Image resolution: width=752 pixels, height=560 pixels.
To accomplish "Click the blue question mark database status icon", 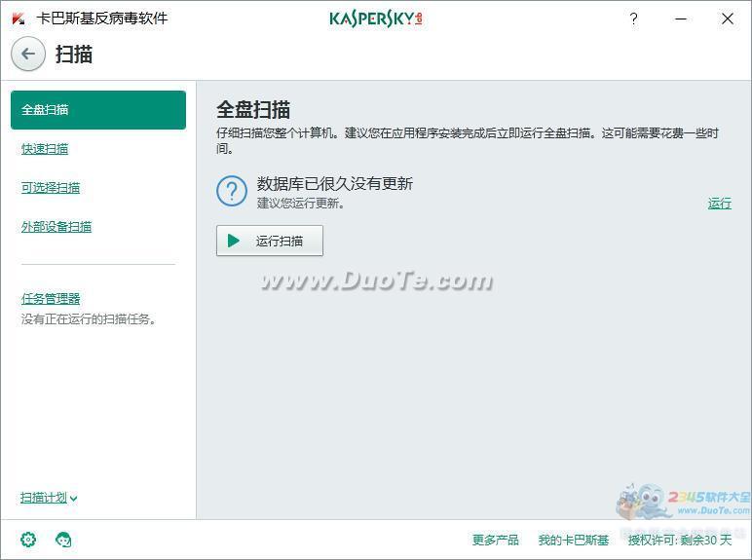I will point(232,191).
